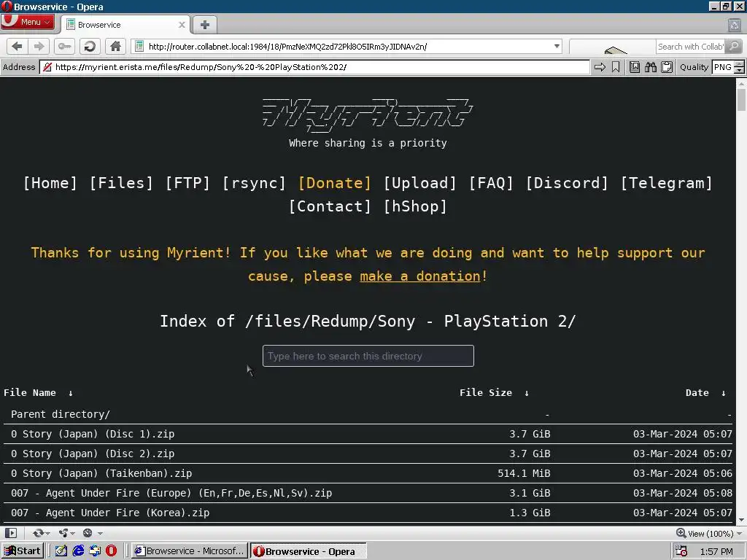747x560 pixels.
Task: Sort by Date column arrow
Action: [724, 393]
